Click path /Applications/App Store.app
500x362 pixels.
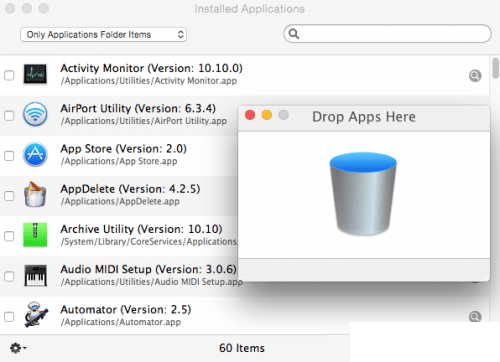(119, 161)
